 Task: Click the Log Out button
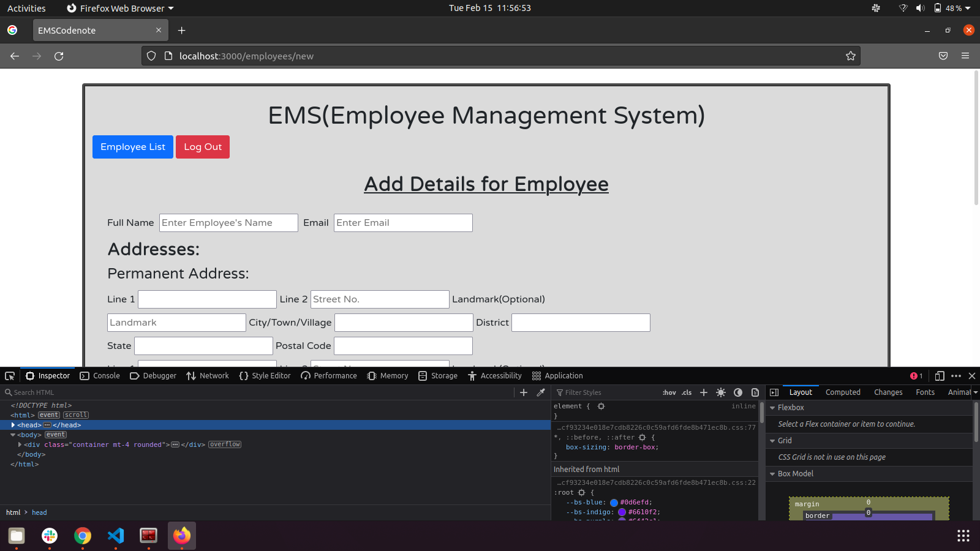pos(203,147)
